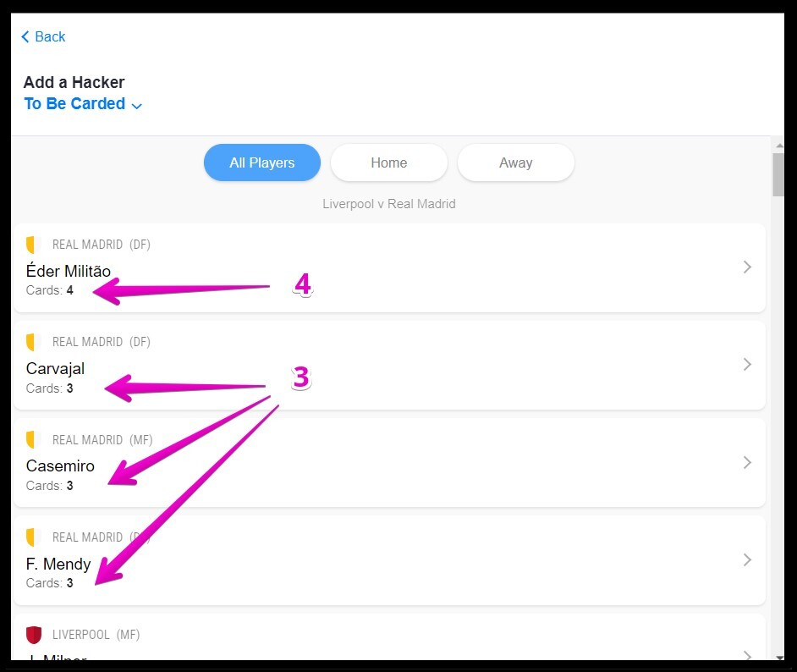Select the All Players filter tab
Image resolution: width=797 pixels, height=672 pixels.
pyautogui.click(x=262, y=162)
